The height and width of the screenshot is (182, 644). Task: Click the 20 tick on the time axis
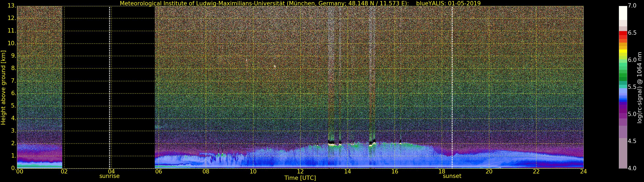pyautogui.click(x=489, y=172)
